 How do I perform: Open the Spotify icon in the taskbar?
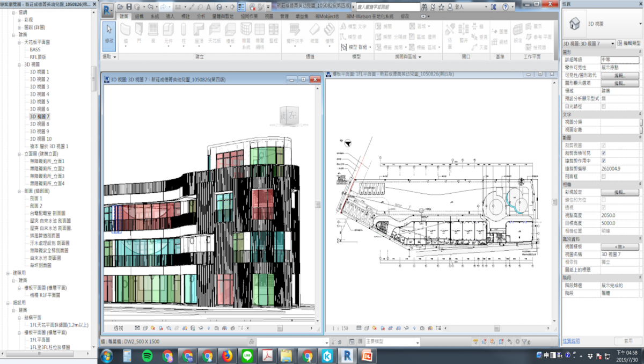(147, 355)
